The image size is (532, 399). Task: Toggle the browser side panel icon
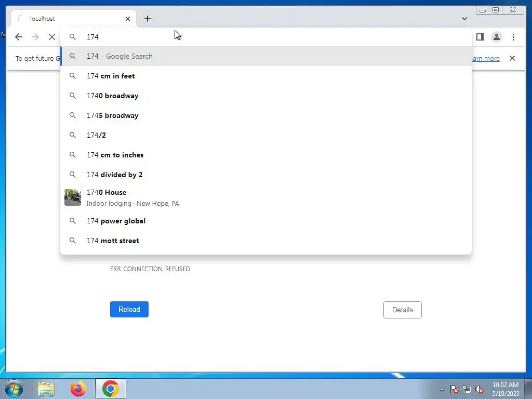480,37
